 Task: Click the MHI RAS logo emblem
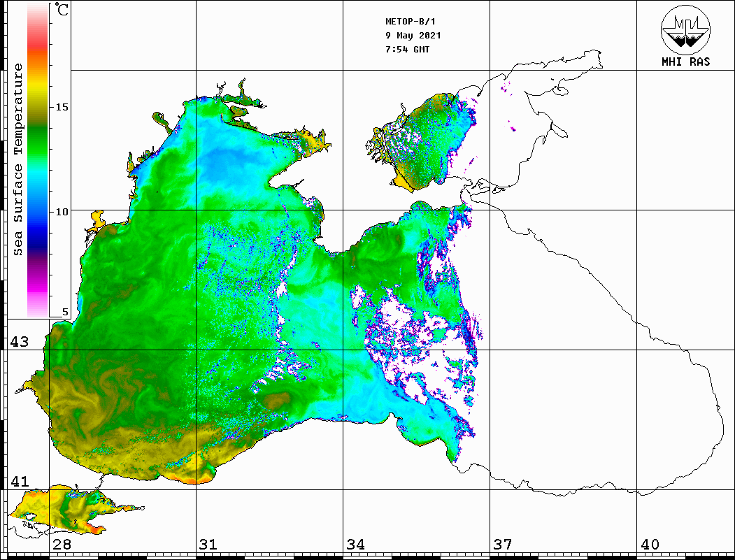pyautogui.click(x=686, y=29)
